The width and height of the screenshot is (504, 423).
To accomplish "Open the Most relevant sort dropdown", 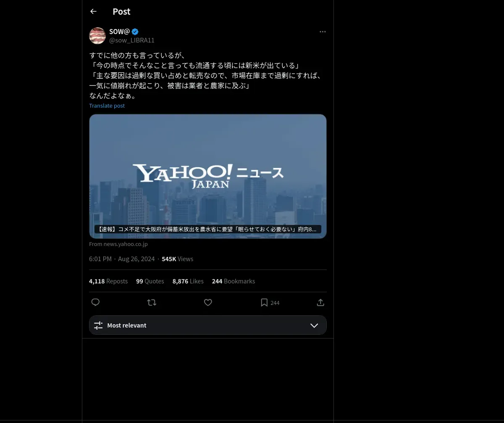I will coord(208,325).
